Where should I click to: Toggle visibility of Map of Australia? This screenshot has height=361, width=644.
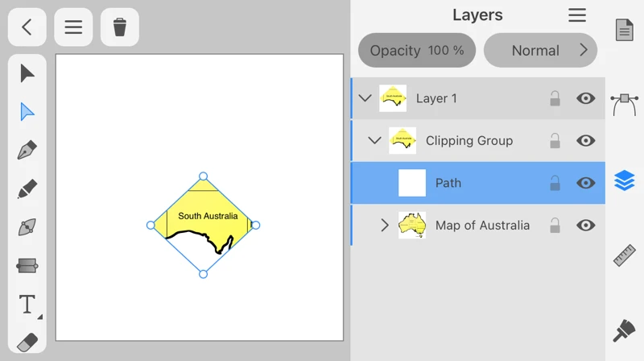click(x=586, y=226)
